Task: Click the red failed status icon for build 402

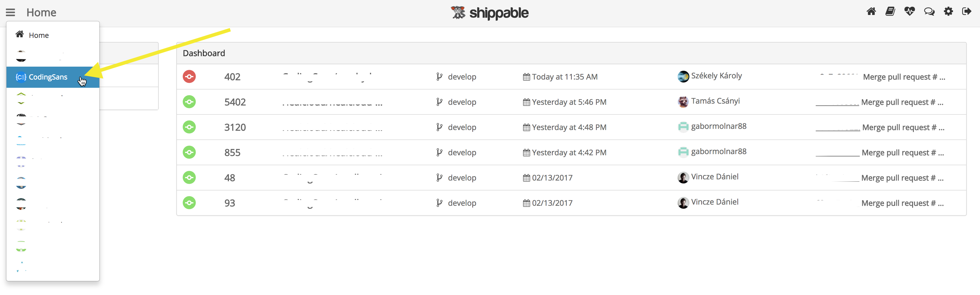Action: pos(189,77)
